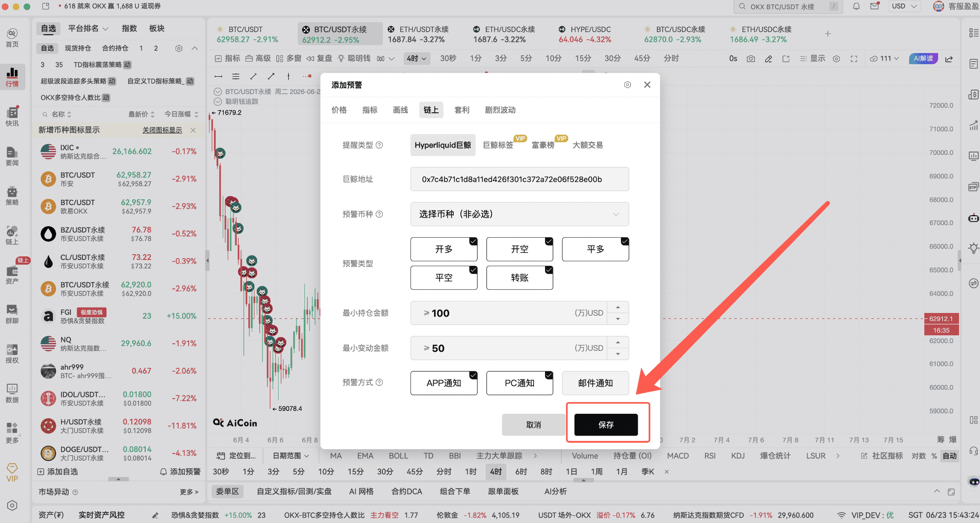Viewport: 980px width, 523px height.
Task: Click the search magnifier in OKX search box
Action: click(742, 6)
